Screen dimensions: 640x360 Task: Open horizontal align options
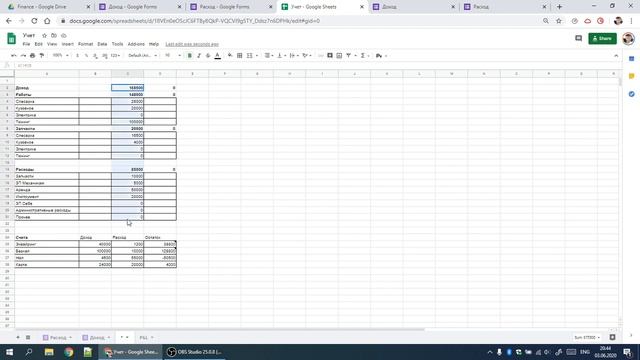point(268,56)
